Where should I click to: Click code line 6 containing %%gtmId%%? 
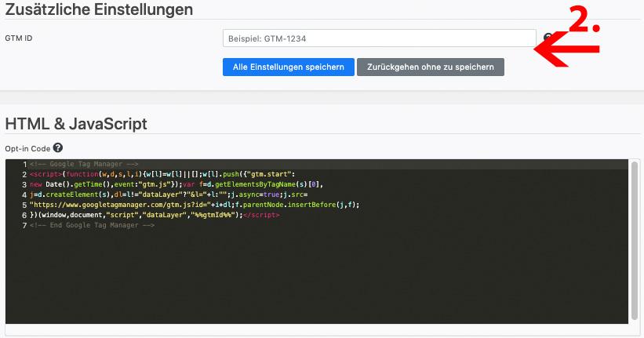coord(155,215)
